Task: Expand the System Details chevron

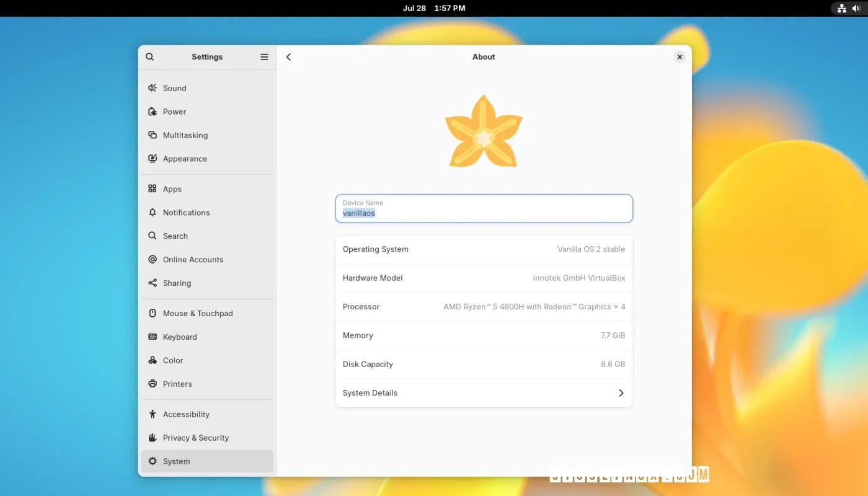Action: [621, 393]
